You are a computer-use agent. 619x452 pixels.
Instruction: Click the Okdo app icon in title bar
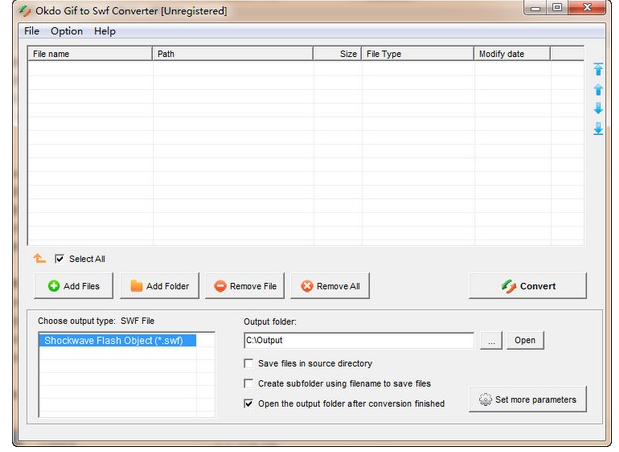click(x=25, y=11)
